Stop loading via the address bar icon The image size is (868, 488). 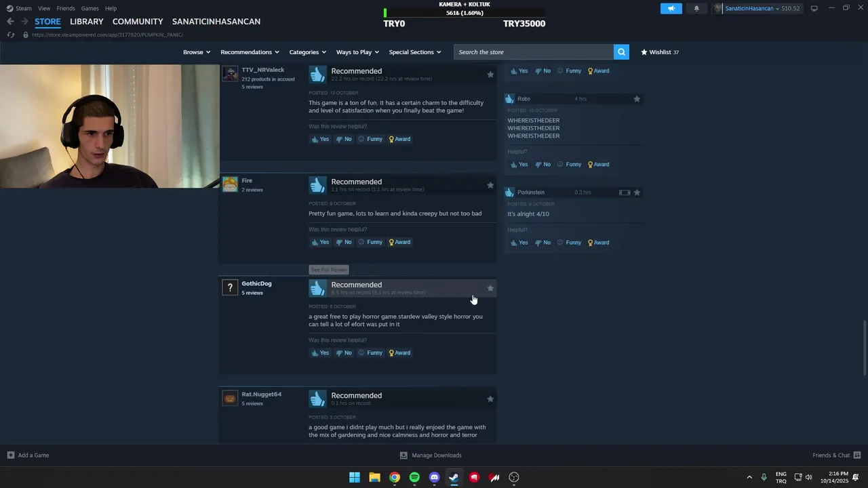coord(10,35)
